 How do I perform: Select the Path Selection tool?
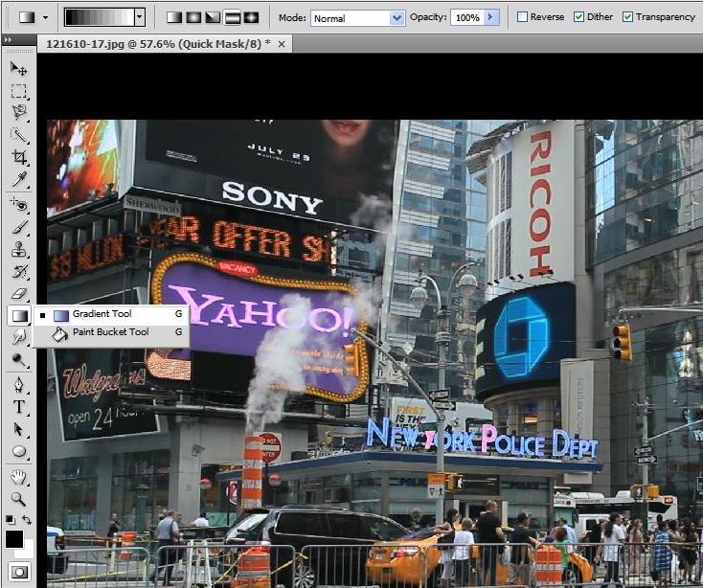(18, 429)
